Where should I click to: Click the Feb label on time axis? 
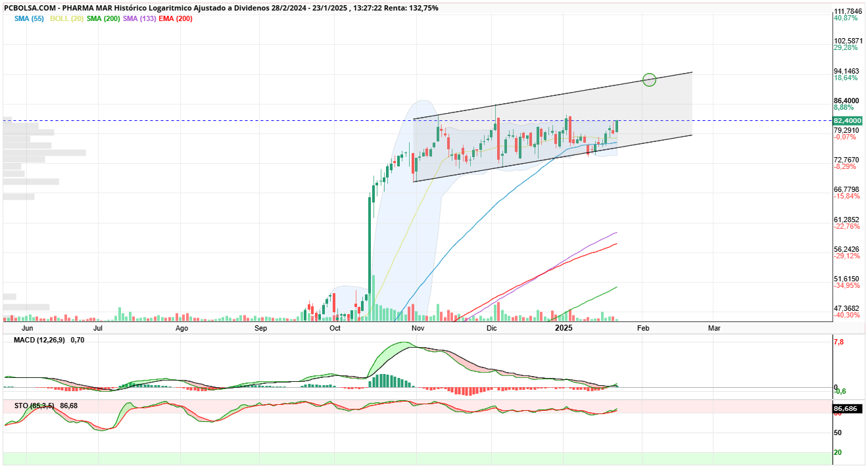point(642,327)
